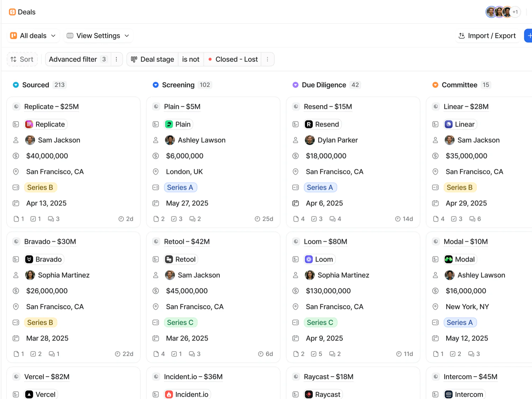Click the Deal stage filter attribute

[x=153, y=60]
